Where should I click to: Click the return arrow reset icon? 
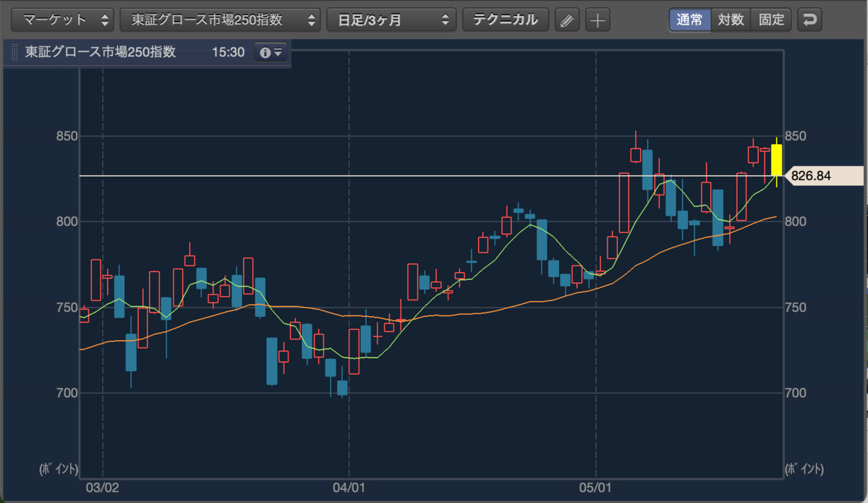[x=809, y=20]
